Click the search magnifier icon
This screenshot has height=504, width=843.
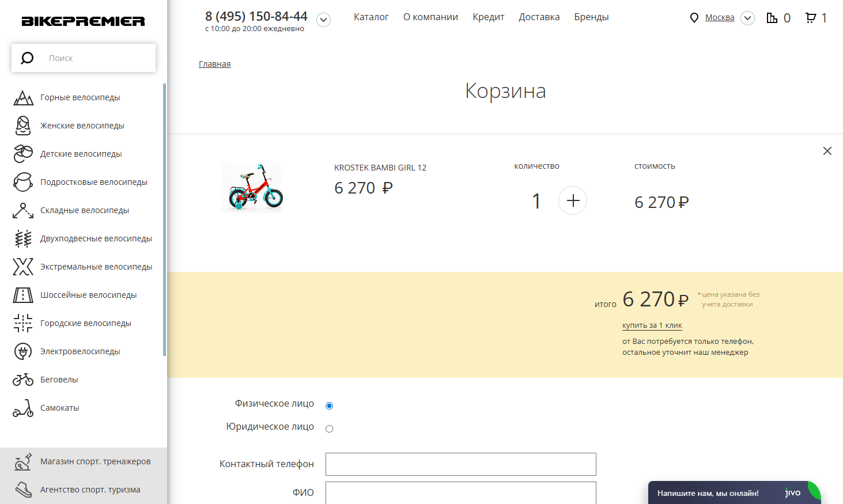(27, 58)
